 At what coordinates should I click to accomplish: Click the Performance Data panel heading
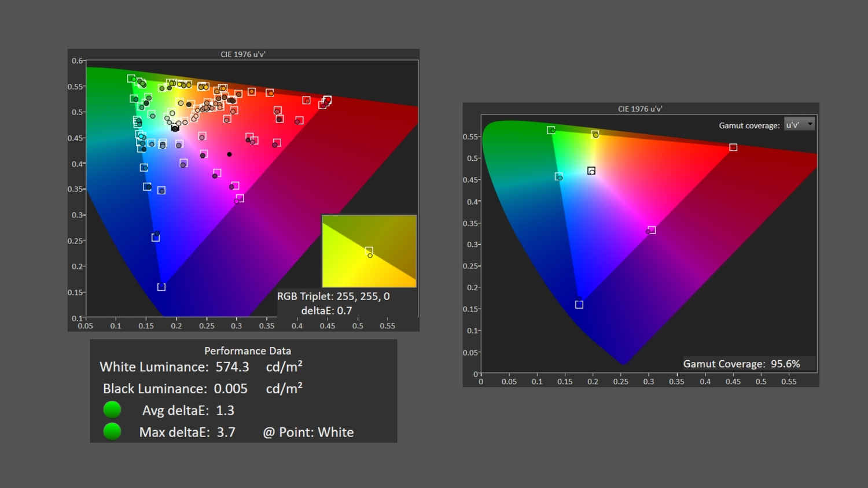tap(248, 351)
